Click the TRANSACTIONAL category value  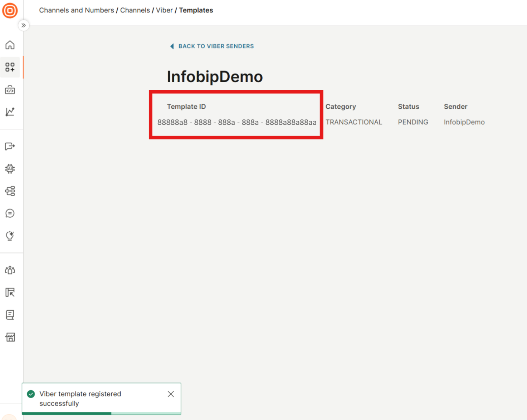coord(354,122)
